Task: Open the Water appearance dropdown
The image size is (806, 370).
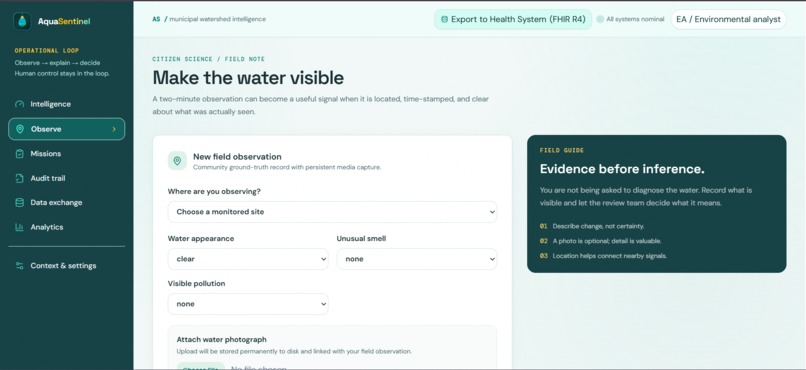Action: click(x=248, y=259)
